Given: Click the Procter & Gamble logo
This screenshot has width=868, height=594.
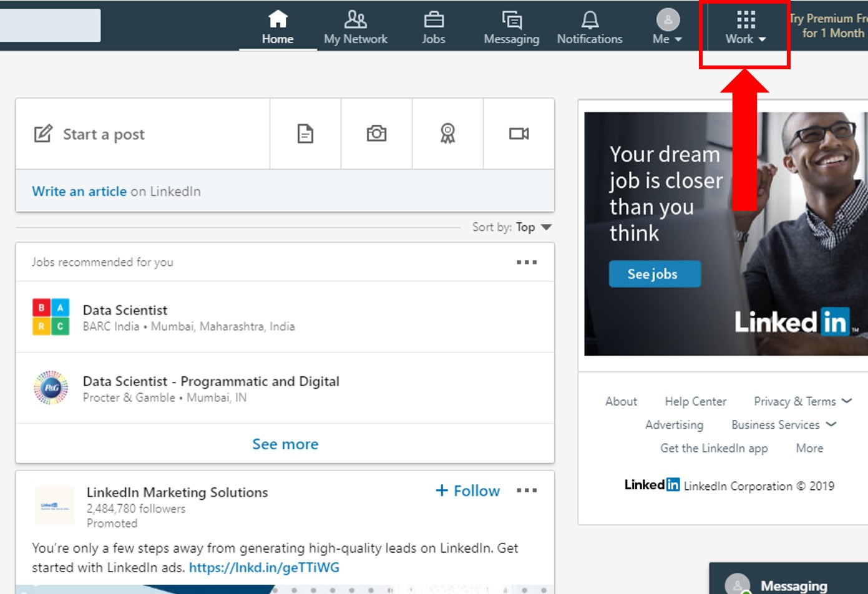Looking at the screenshot, I should 51,388.
